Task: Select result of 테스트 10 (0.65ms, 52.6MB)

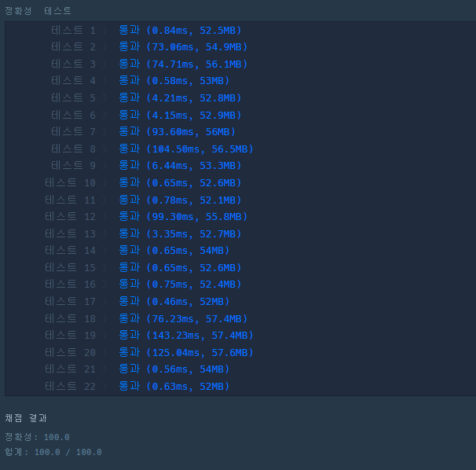Action: pyautogui.click(x=180, y=182)
